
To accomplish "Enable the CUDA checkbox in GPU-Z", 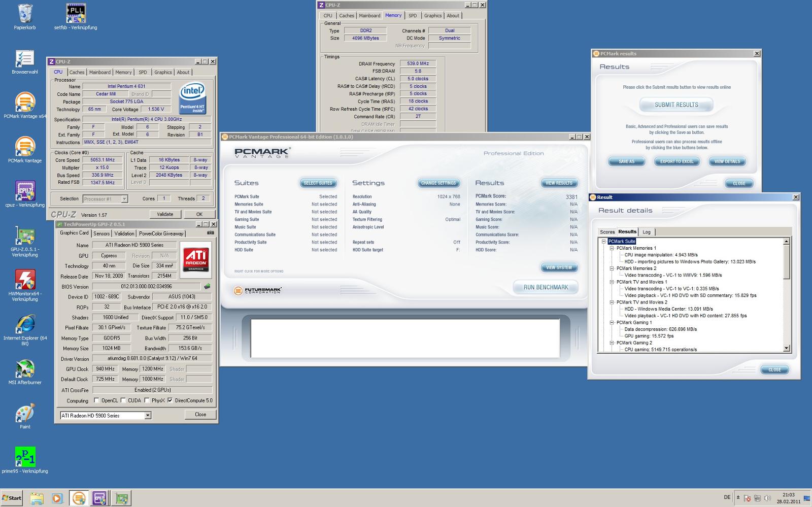I will pyautogui.click(x=123, y=400).
